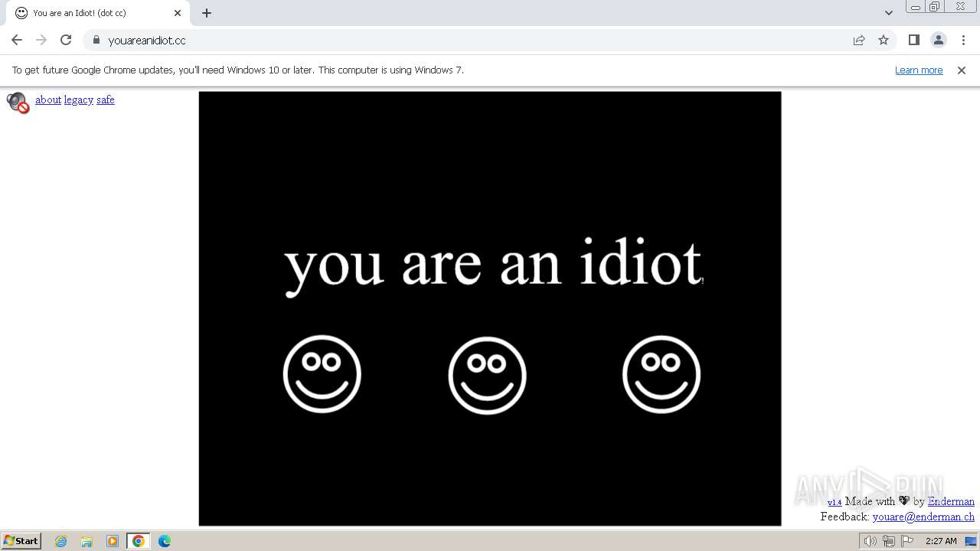Open the 'legacy' link
Viewport: 980px width, 551px height.
79,99
